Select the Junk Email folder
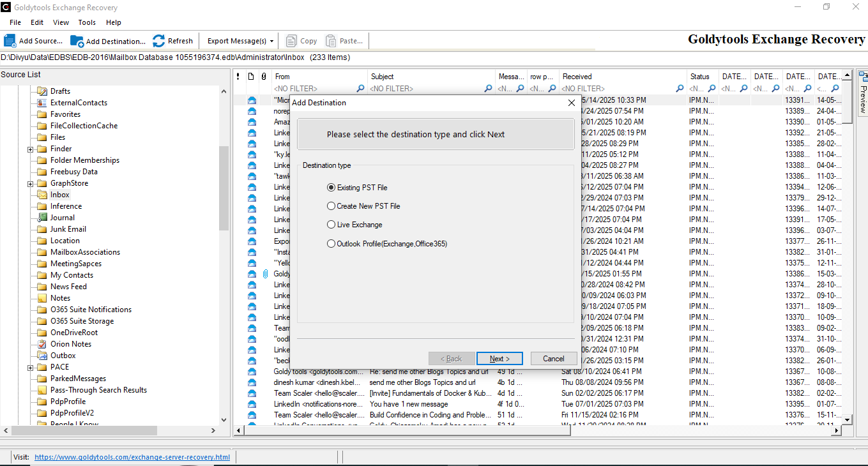 pyautogui.click(x=68, y=229)
